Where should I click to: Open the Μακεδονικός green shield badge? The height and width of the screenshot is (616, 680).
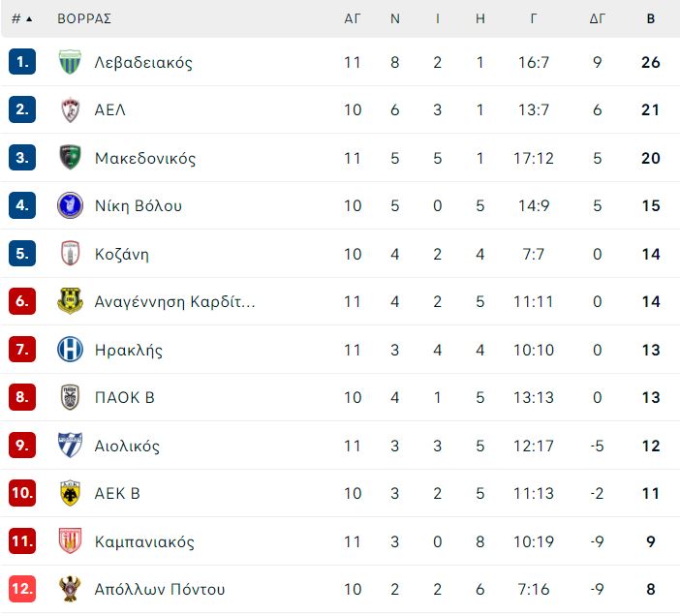70,157
